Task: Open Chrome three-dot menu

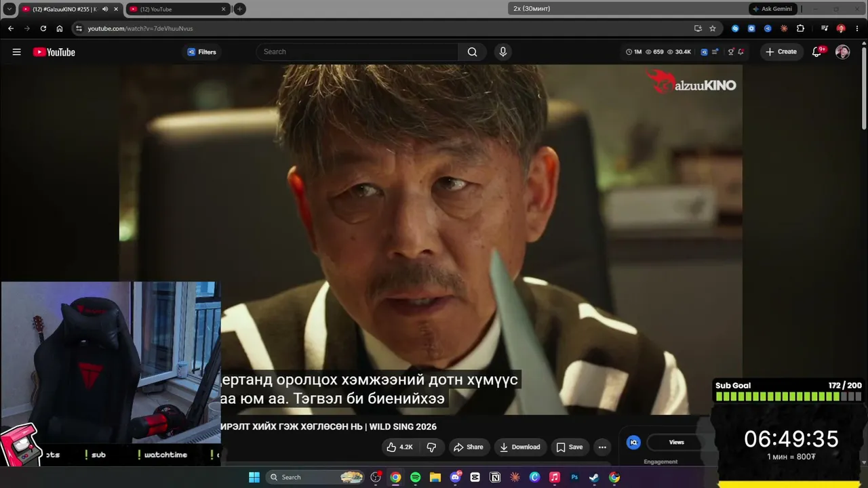Action: point(856,28)
